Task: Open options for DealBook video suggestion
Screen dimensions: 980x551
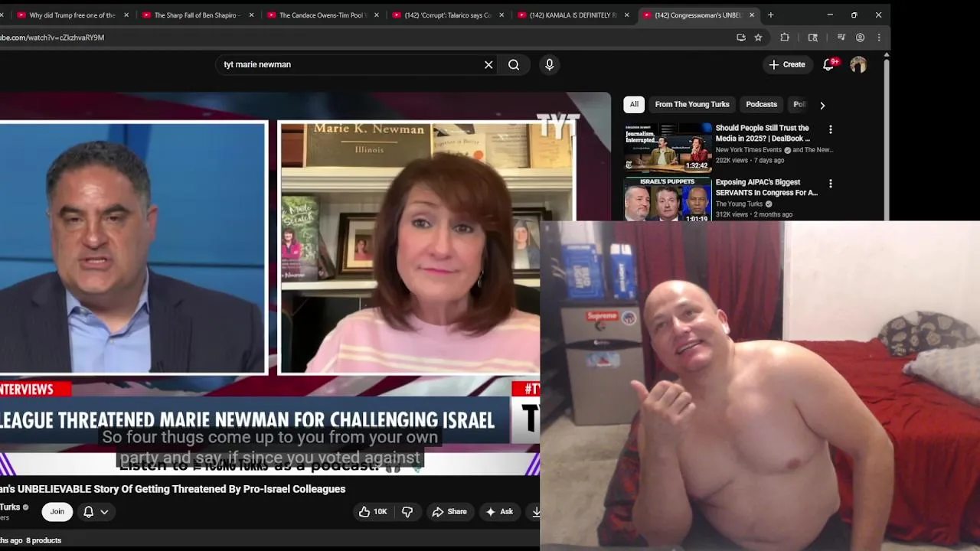Action: pyautogui.click(x=830, y=129)
